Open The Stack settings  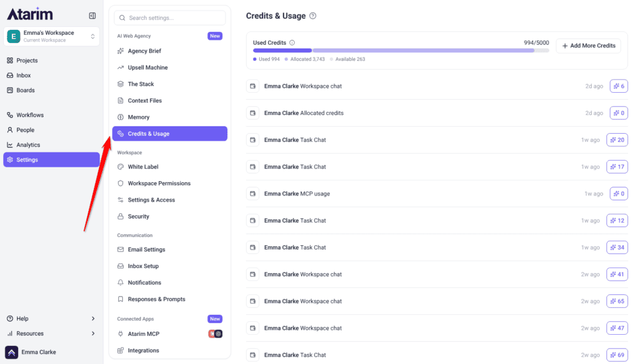coord(141,84)
